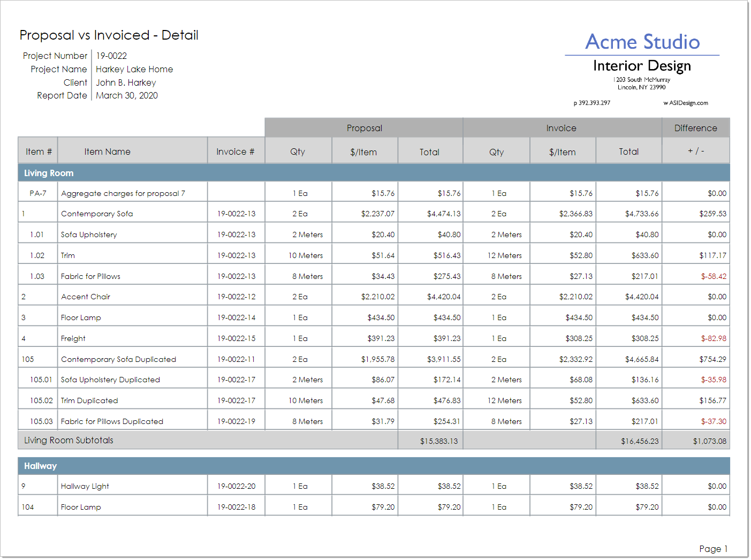Click invoice price '$2,366.83'
The image size is (751, 560).
pos(576,214)
